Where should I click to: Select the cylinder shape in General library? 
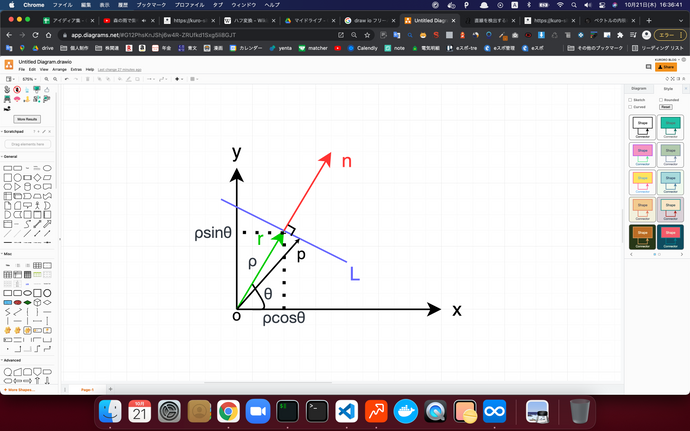27,187
